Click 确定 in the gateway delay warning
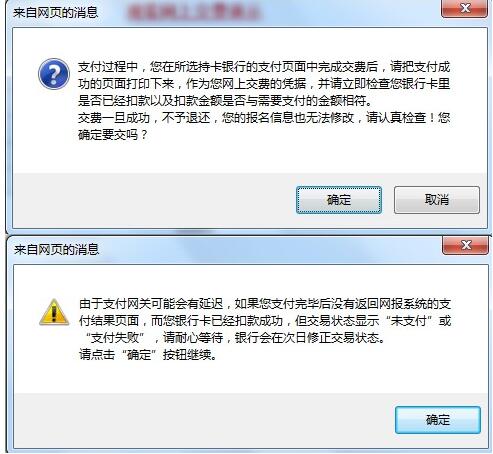This screenshot has height=454, width=493. (x=438, y=420)
